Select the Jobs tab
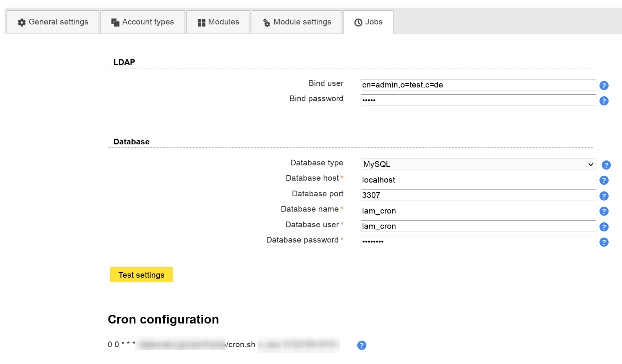 [x=368, y=22]
